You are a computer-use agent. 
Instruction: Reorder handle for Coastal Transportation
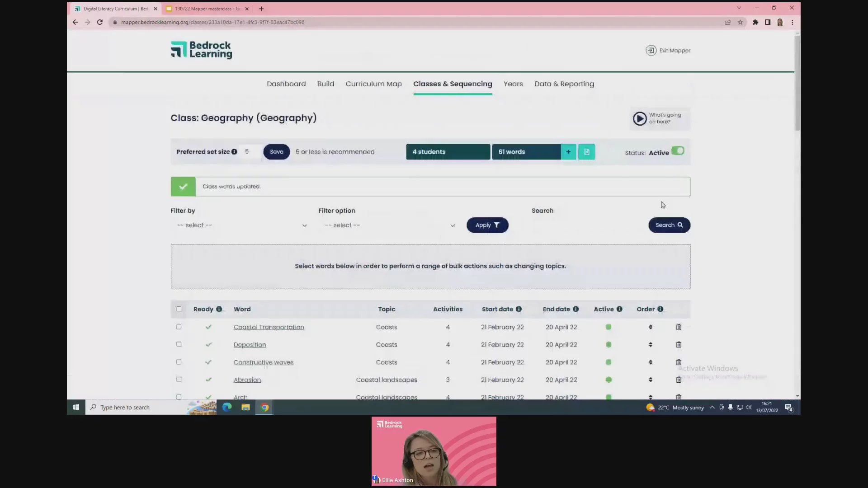[651, 327]
